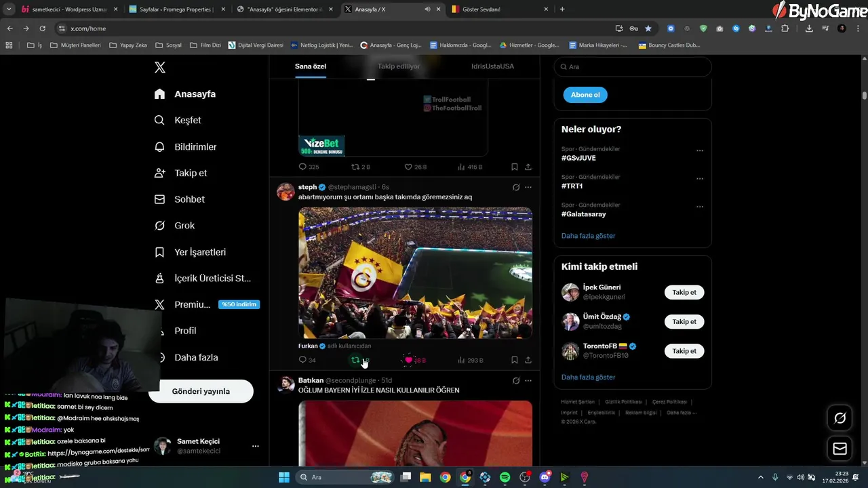Follow TorontoFB with Takip et
This screenshot has height=488, width=868.
684,351
